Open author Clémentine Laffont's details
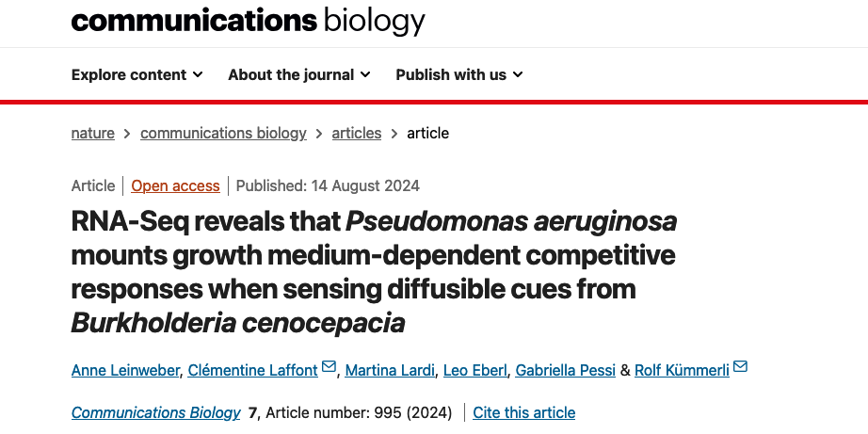The width and height of the screenshot is (868, 434). [253, 370]
